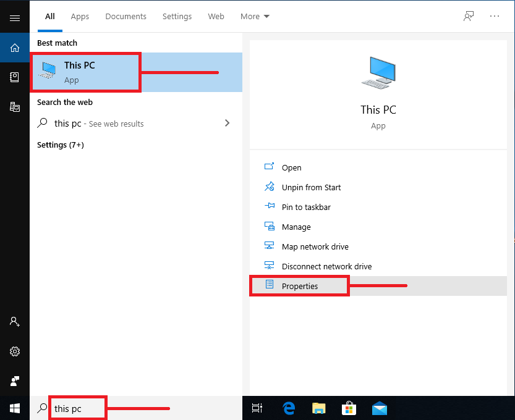
Task: Open the Windows Start button
Action: click(x=15, y=408)
